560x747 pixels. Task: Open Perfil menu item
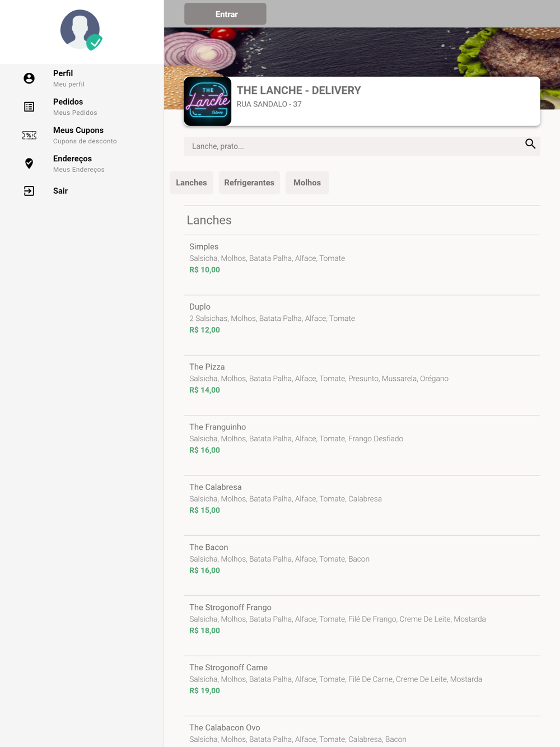point(82,78)
